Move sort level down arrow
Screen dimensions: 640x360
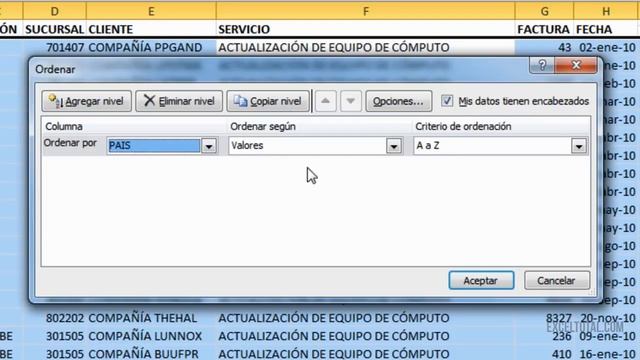(x=351, y=101)
